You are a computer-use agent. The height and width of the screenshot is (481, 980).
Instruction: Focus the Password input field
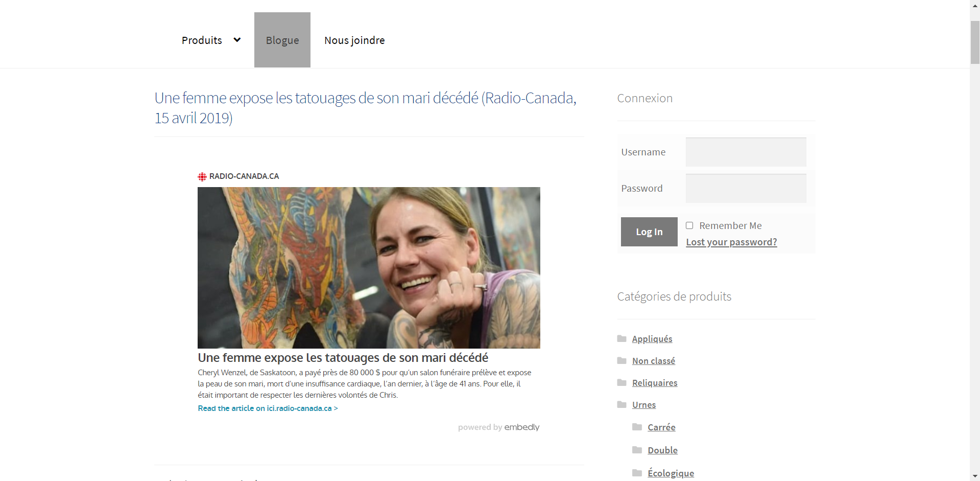pos(746,188)
